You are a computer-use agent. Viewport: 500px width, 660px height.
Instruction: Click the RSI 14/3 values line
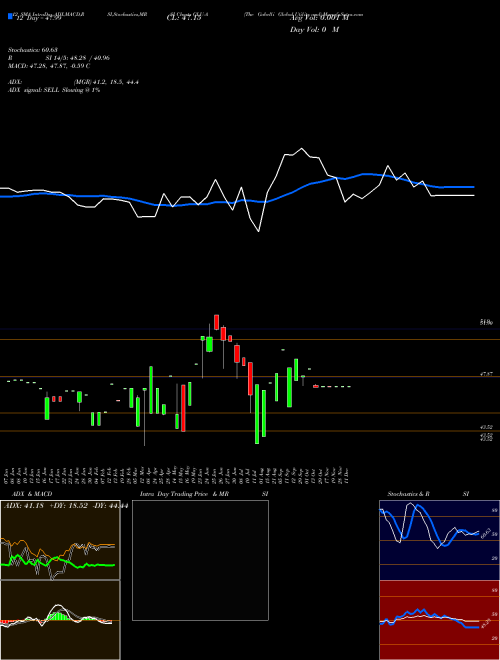coord(59,58)
